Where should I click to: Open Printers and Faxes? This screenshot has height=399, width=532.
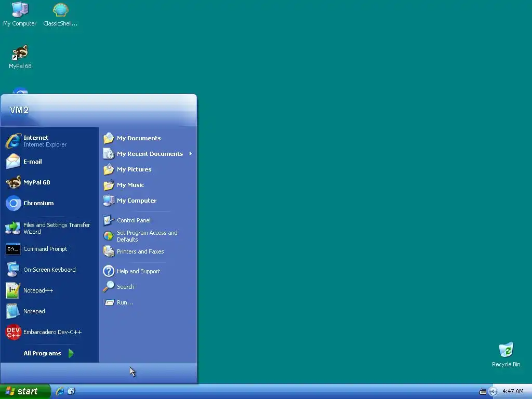[x=148, y=251]
